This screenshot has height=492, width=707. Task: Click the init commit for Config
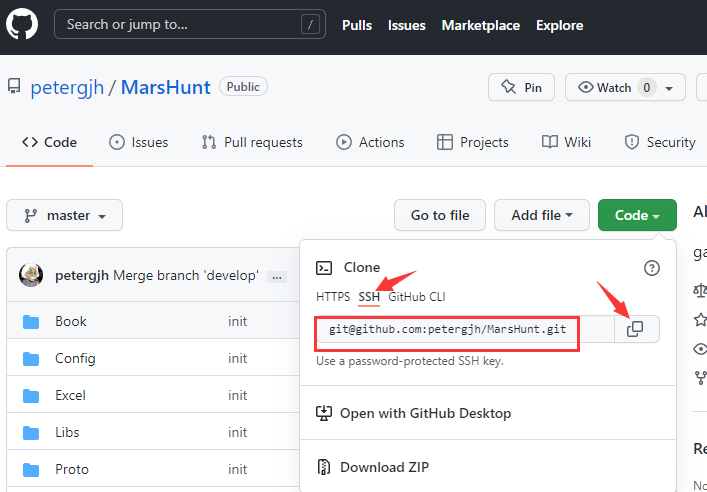(x=238, y=359)
